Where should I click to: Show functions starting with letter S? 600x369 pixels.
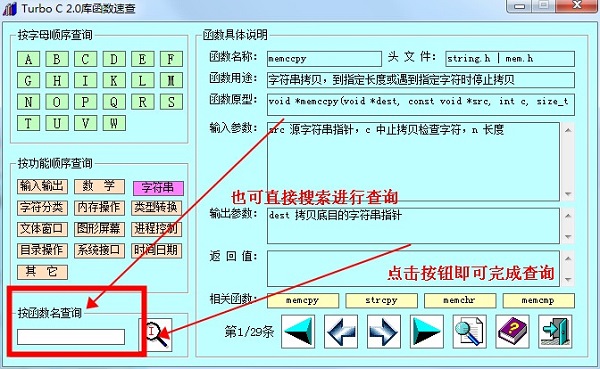[x=171, y=102]
